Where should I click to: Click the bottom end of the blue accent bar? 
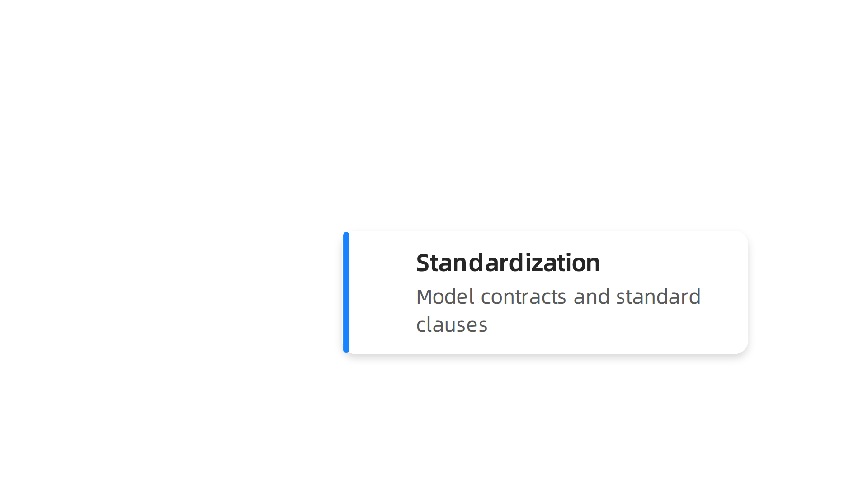click(x=346, y=349)
